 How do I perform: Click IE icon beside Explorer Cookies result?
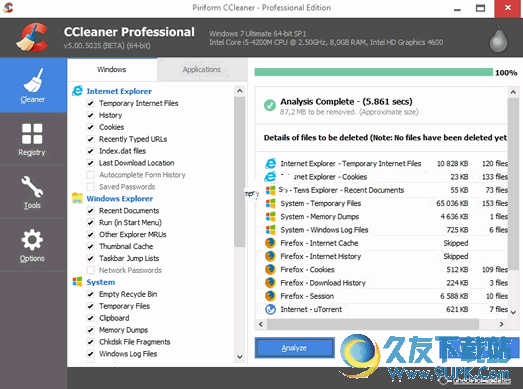click(271, 176)
